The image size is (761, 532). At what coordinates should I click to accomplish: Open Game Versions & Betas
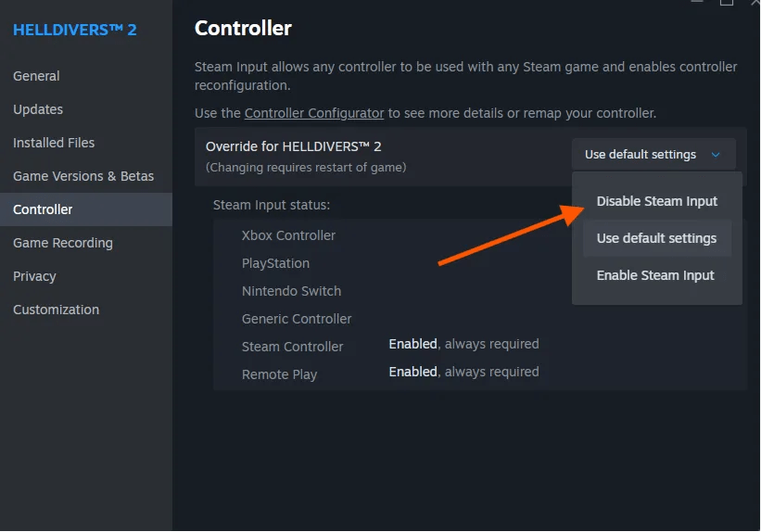click(83, 176)
